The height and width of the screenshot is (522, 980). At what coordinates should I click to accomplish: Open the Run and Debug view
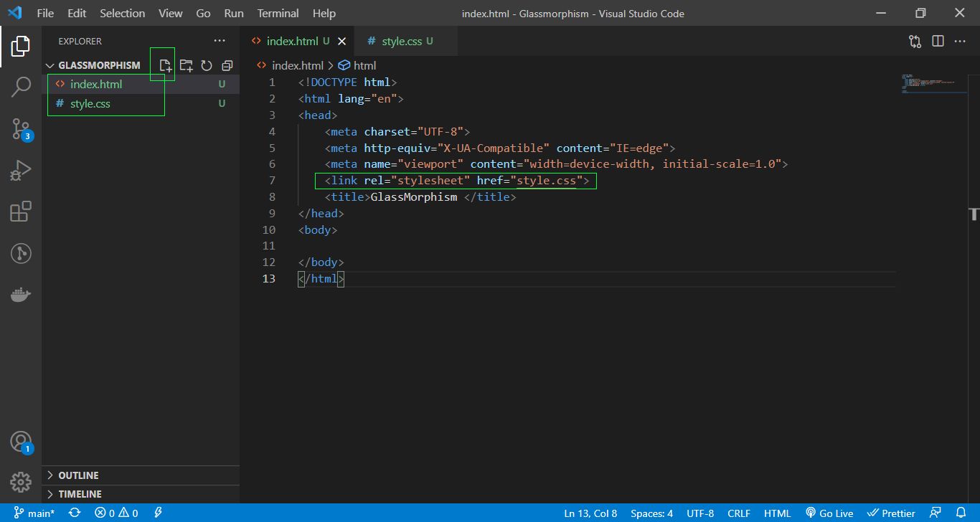[20, 171]
